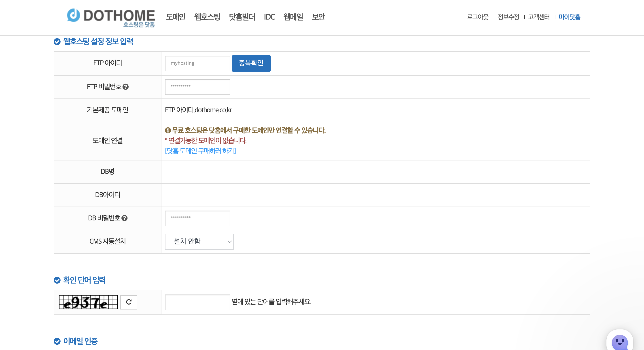
Task: Open the 마이닷홈 page link
Action: point(569,17)
